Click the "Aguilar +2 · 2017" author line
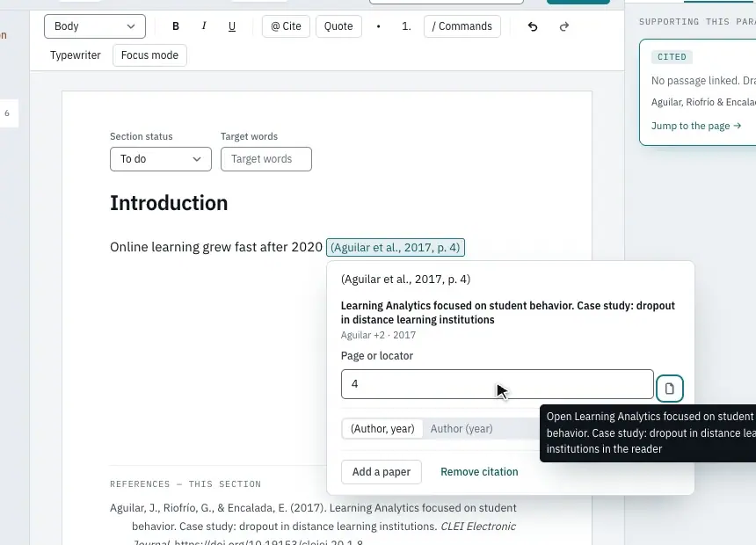Screen dimensions: 756x545 pos(378,335)
